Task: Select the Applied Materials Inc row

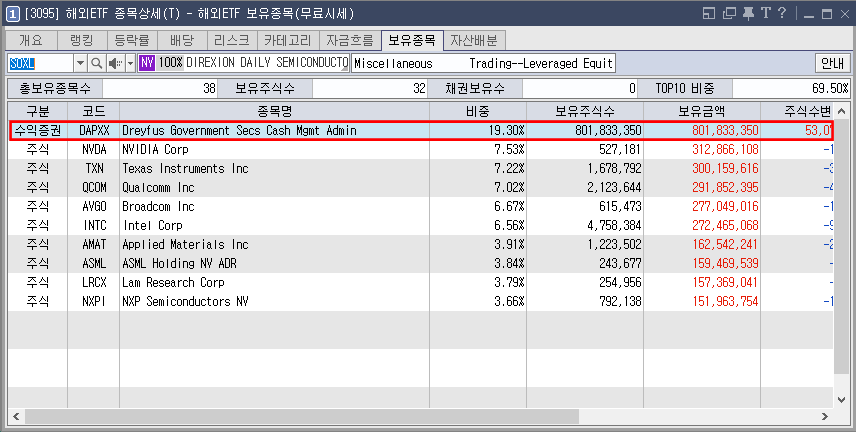Action: pos(420,245)
